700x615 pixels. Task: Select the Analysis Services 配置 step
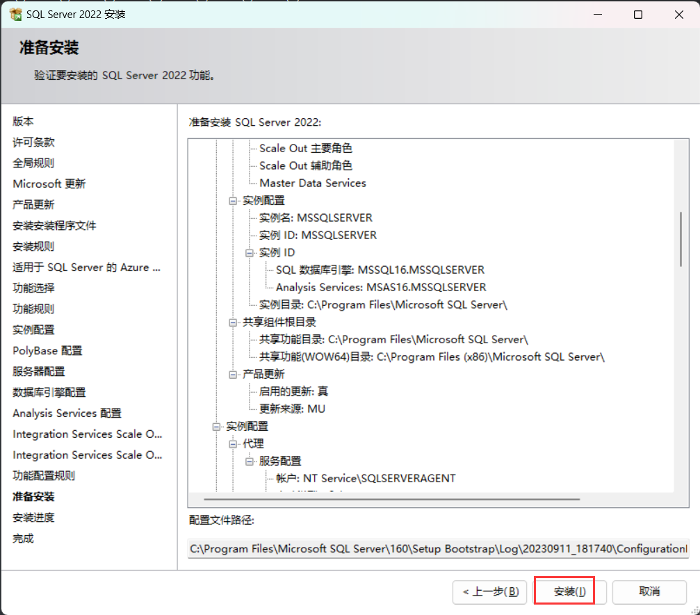[x=67, y=413]
